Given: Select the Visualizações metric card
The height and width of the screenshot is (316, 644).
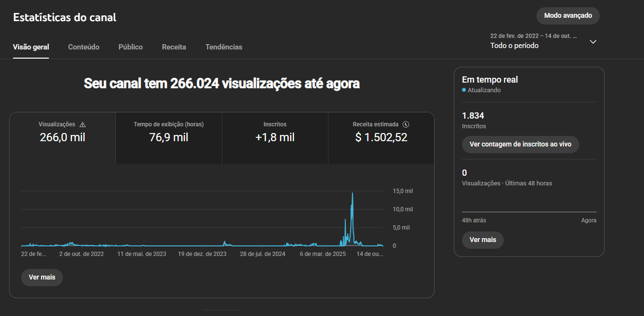Looking at the screenshot, I should click(62, 137).
